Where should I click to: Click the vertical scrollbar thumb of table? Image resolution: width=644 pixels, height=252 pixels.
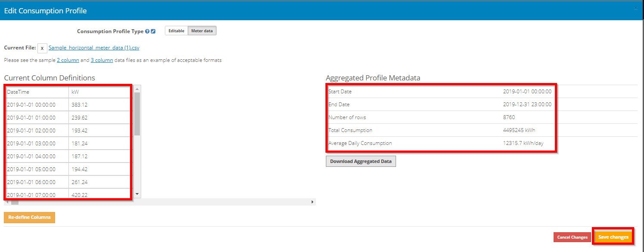[137, 114]
